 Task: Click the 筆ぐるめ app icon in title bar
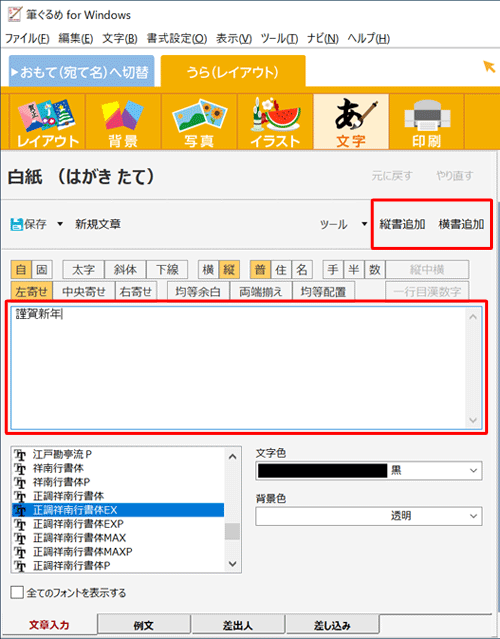14,14
